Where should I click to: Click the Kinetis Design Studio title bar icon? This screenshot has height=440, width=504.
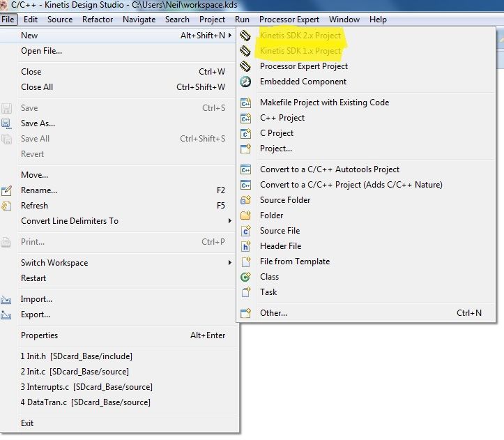pyautogui.click(x=3, y=5)
